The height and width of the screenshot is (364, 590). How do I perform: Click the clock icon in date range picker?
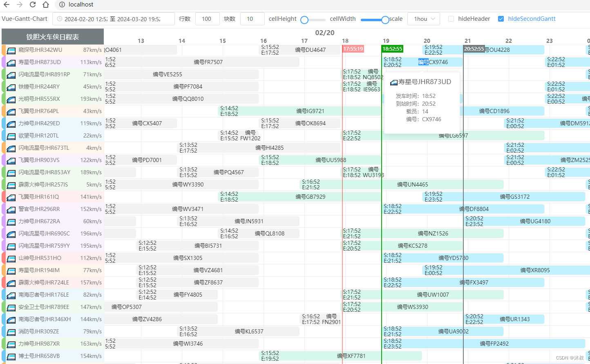pos(60,19)
